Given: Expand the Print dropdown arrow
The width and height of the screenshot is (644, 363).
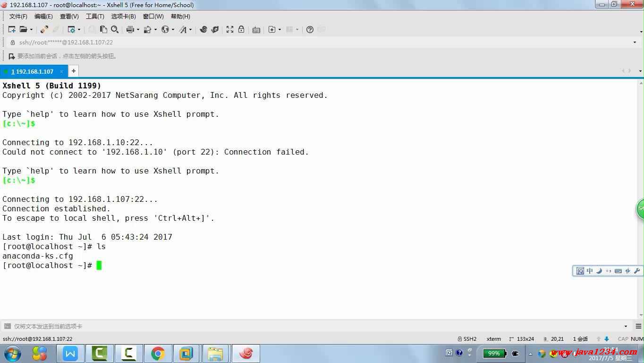Looking at the screenshot, I should pos(138,29).
